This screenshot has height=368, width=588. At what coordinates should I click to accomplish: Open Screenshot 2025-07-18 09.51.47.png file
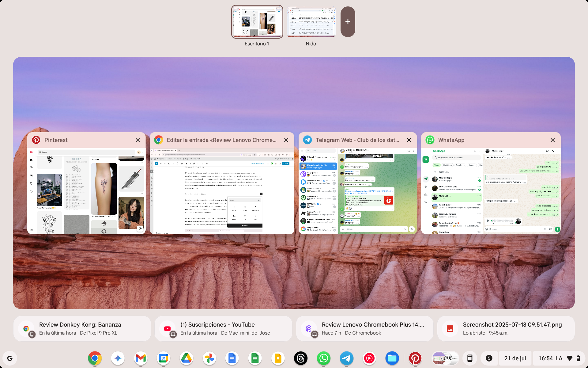coord(506,328)
